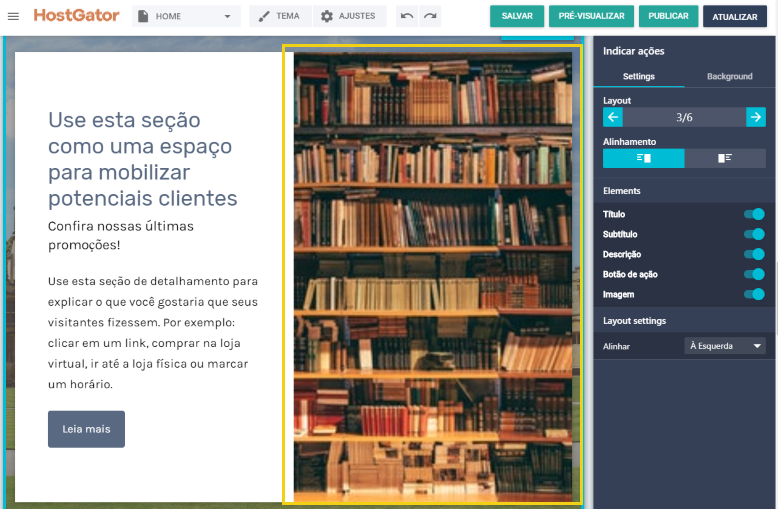778x509 pixels.
Task: Publish the site with PUBLICAR
Action: click(668, 16)
